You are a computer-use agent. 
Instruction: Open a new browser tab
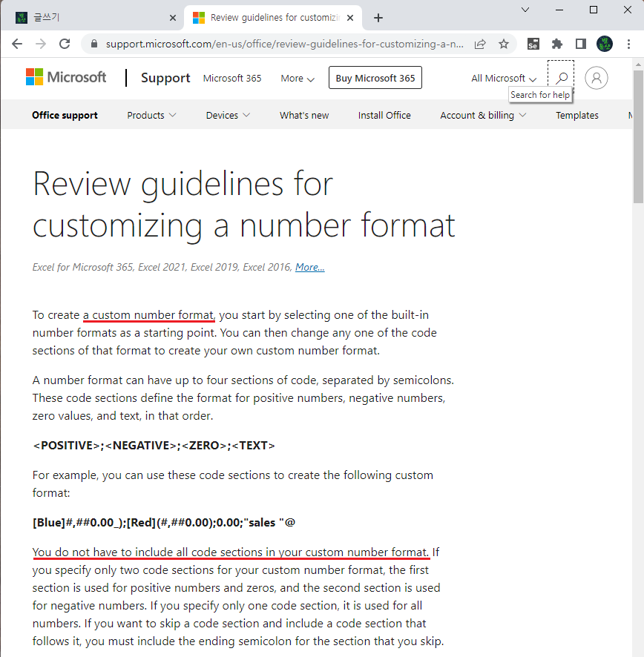pyautogui.click(x=378, y=18)
